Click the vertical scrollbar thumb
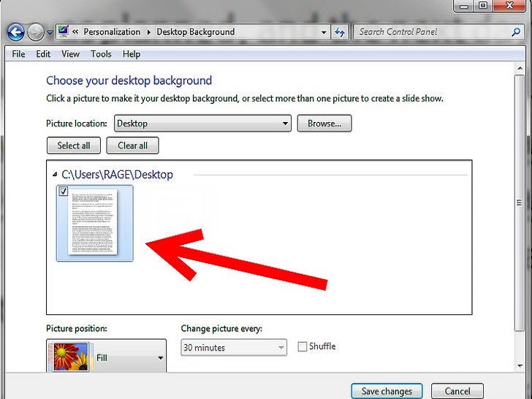Image resolution: width=532 pixels, height=399 pixels. tap(520, 202)
